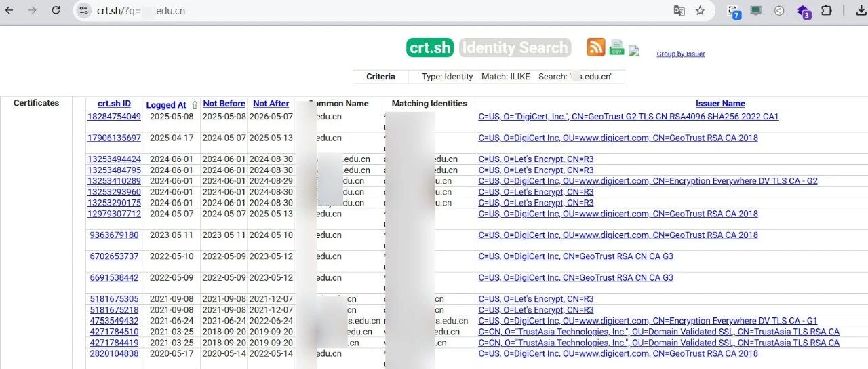Sort by the Logged At column header

click(166, 105)
